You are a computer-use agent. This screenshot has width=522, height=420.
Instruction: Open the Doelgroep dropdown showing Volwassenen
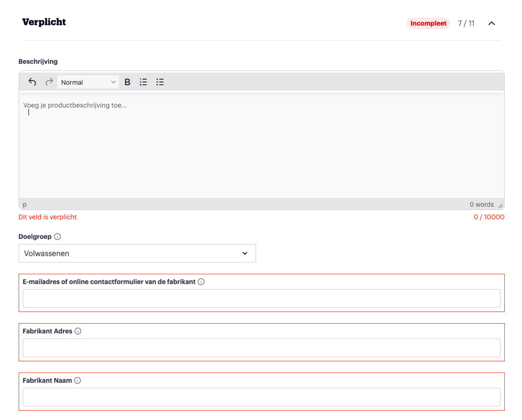point(137,253)
